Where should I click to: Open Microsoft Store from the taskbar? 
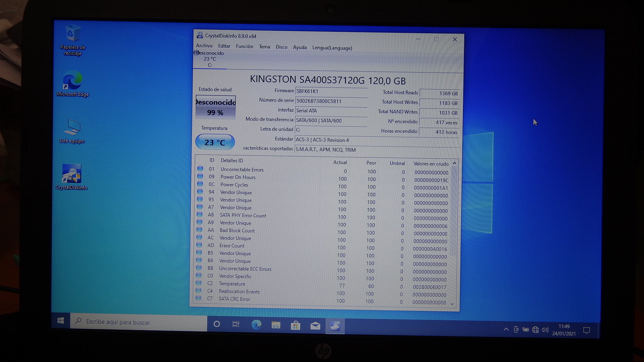pyautogui.click(x=296, y=325)
